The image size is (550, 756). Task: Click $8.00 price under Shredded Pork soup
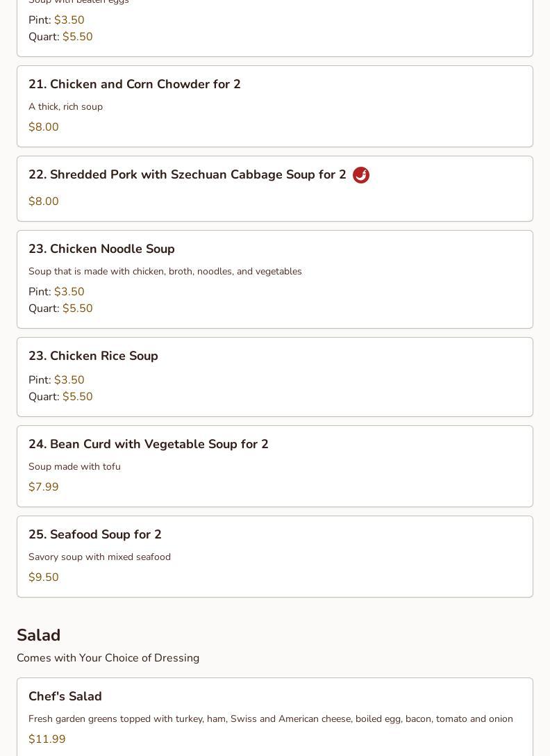pyautogui.click(x=43, y=201)
